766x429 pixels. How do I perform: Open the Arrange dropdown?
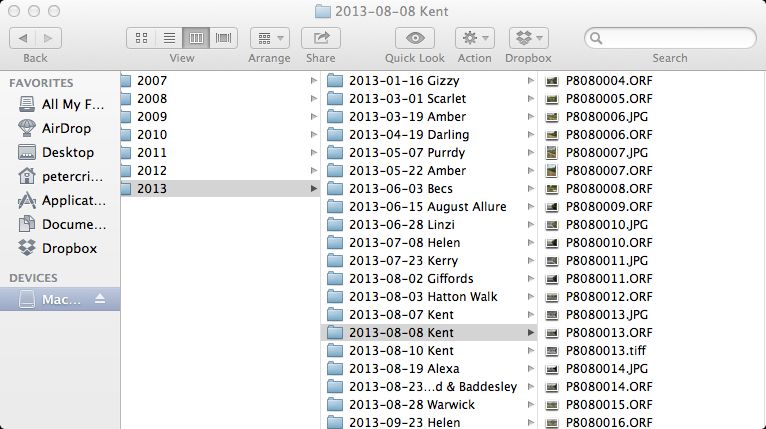coord(269,38)
